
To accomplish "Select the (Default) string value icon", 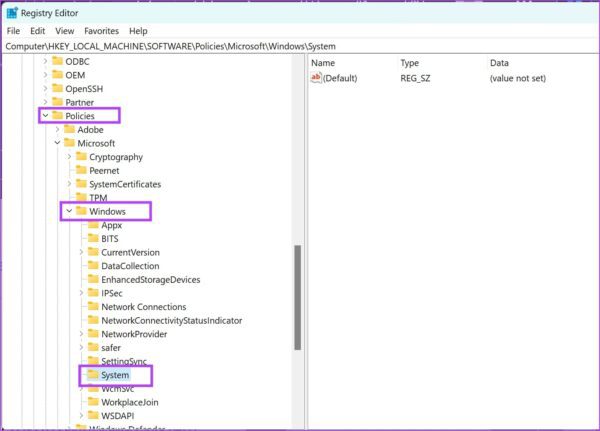I will coord(316,78).
